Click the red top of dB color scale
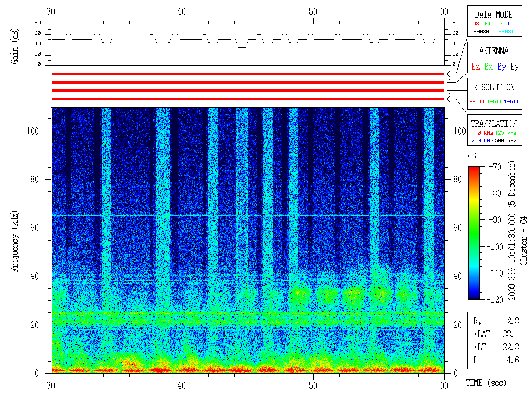The width and height of the screenshot is (532, 399). 474,169
